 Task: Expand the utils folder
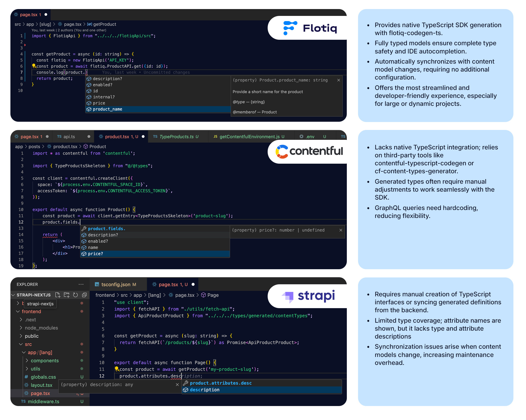pos(27,369)
